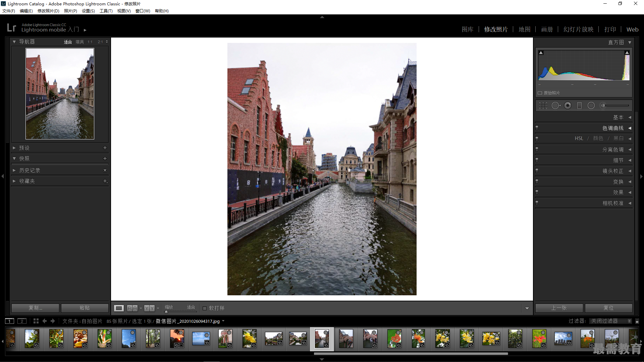
Task: Switch to the 图库 Library module
Action: pyautogui.click(x=468, y=29)
